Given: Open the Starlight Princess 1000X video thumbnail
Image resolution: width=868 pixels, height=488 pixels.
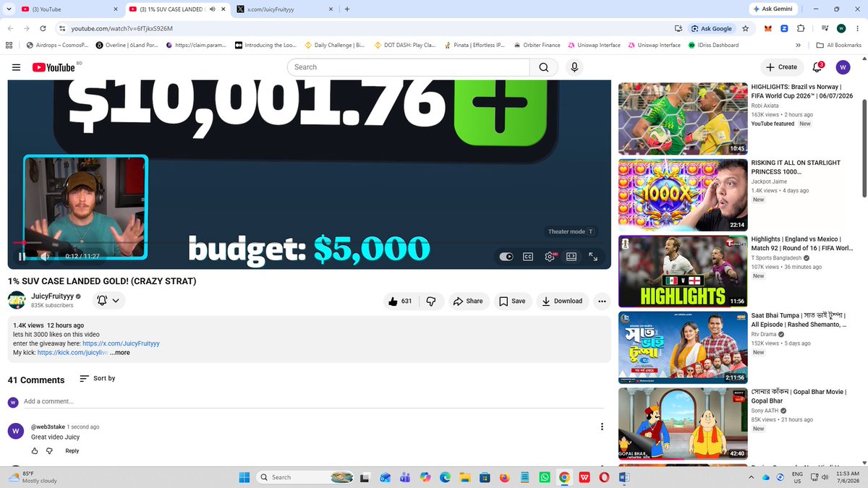Looking at the screenshot, I should [x=683, y=195].
